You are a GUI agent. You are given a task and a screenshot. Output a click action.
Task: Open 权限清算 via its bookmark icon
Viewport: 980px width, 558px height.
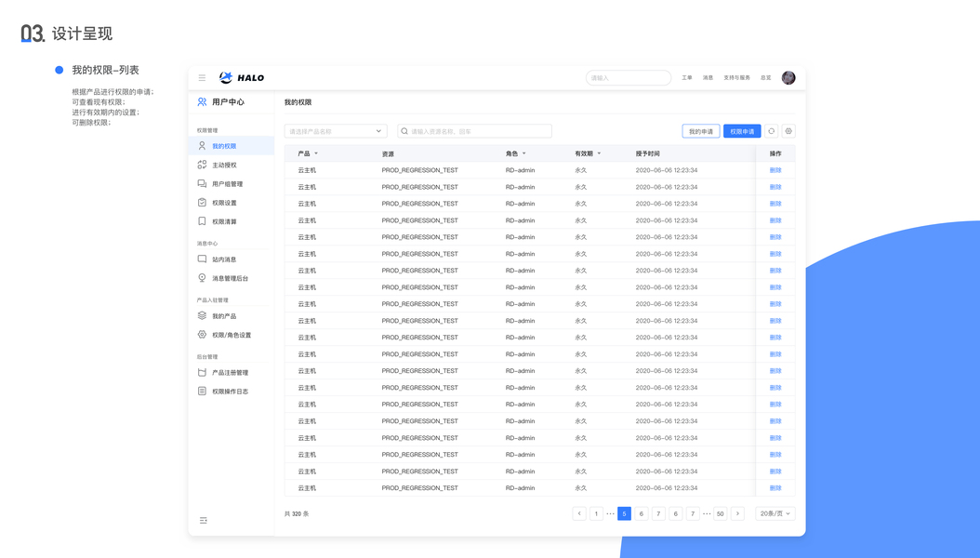click(x=202, y=221)
